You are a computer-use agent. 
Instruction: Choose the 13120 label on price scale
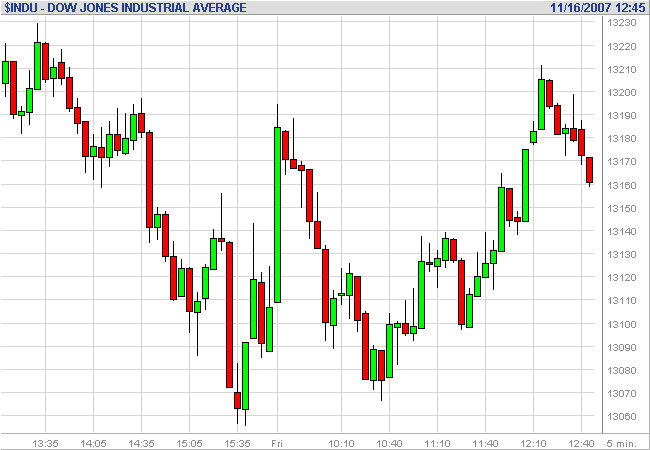coord(621,278)
